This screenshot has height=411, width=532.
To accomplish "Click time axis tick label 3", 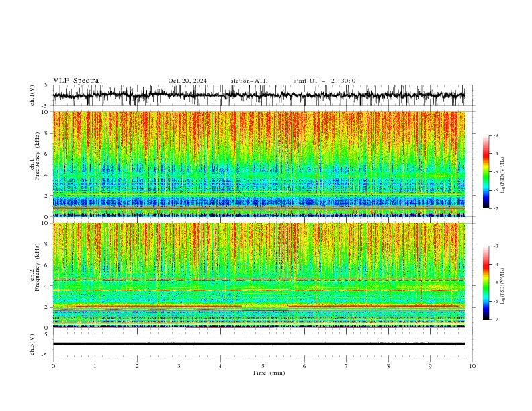I will pyautogui.click(x=179, y=366).
